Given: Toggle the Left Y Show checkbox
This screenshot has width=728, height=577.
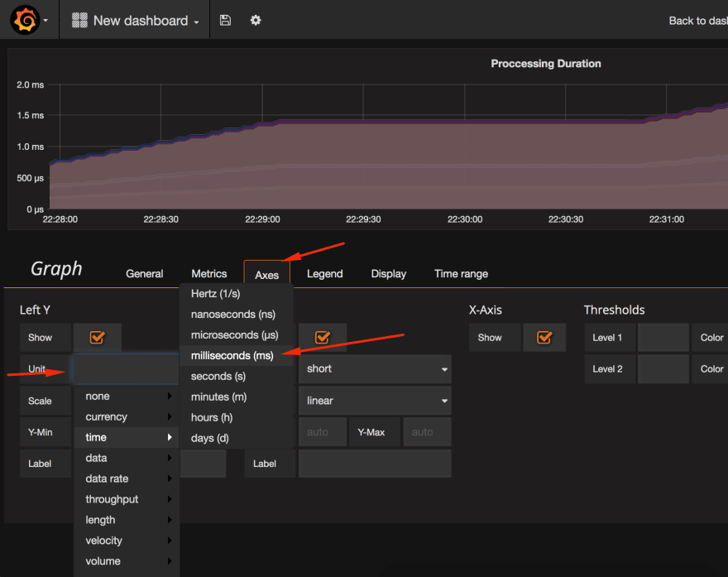Looking at the screenshot, I should pyautogui.click(x=97, y=337).
